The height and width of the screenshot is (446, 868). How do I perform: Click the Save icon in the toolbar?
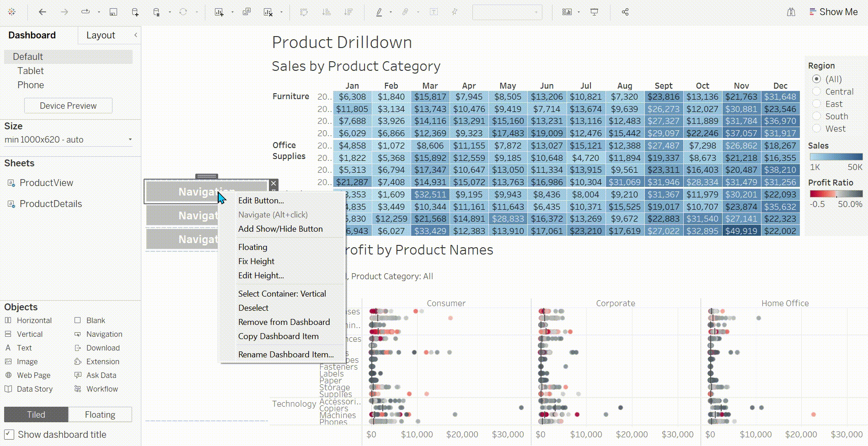pos(113,12)
